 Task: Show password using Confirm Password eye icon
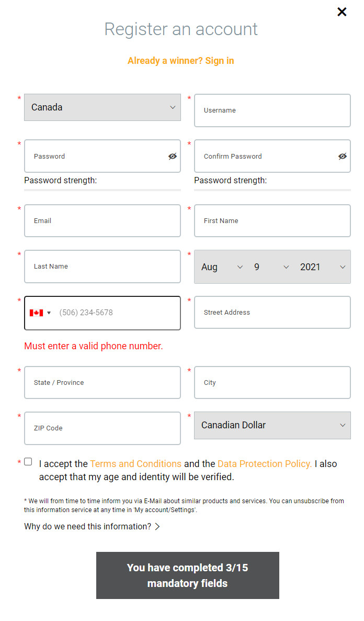point(343,157)
